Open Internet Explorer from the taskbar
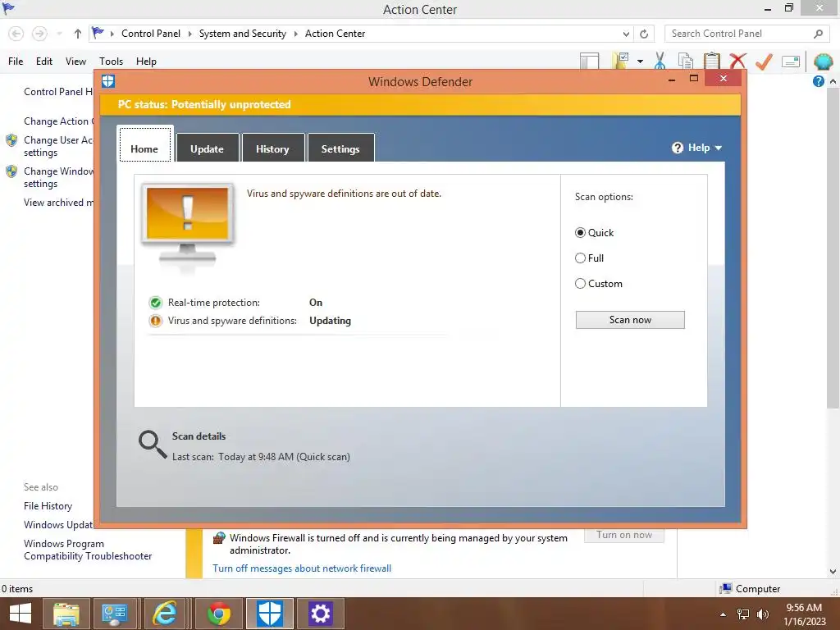Viewport: 840px width, 630px height. click(165, 614)
